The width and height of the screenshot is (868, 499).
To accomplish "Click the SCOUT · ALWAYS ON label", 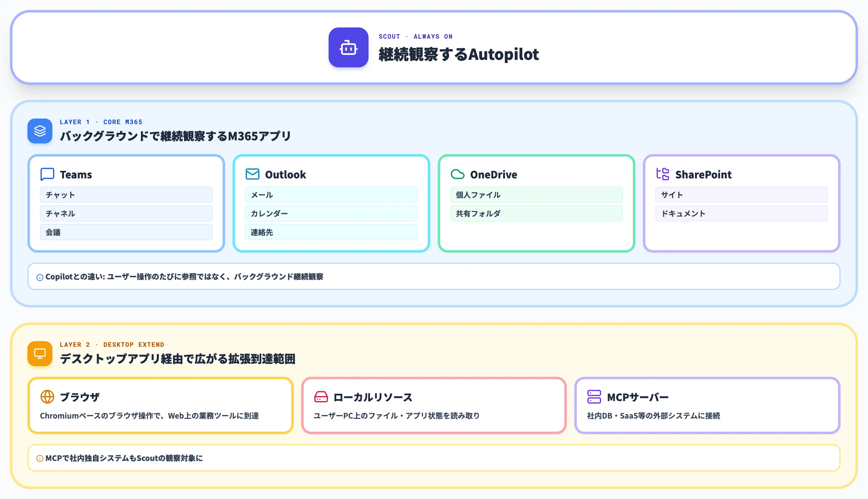I will pyautogui.click(x=416, y=36).
